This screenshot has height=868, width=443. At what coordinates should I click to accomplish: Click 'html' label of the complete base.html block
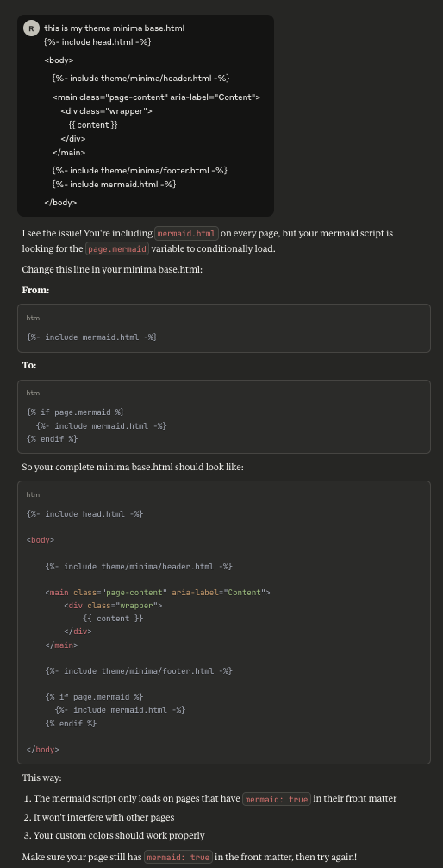[34, 495]
